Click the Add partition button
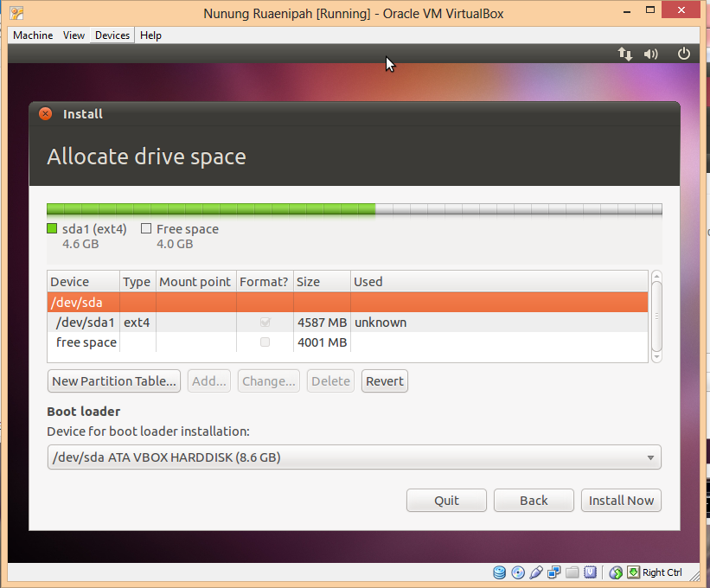710x588 pixels. pos(209,381)
